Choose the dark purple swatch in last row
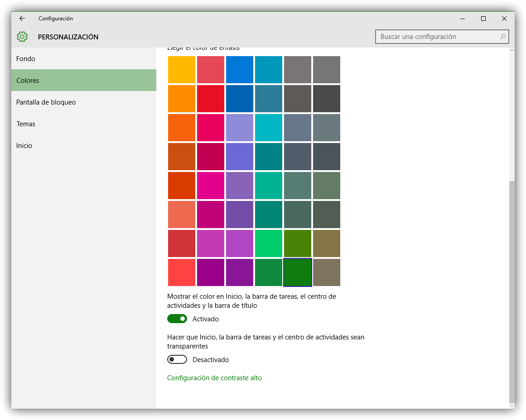The height and width of the screenshot is (420, 526). pyautogui.click(x=240, y=272)
